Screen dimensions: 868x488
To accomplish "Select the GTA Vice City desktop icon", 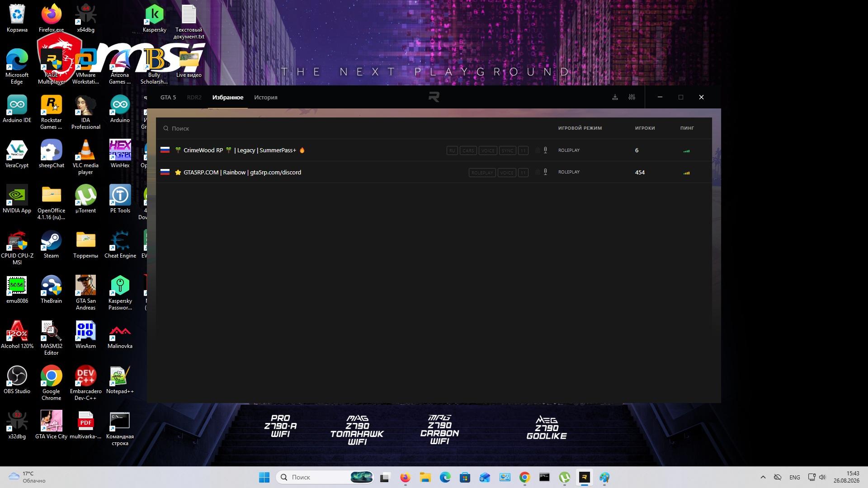I will click(x=52, y=426).
